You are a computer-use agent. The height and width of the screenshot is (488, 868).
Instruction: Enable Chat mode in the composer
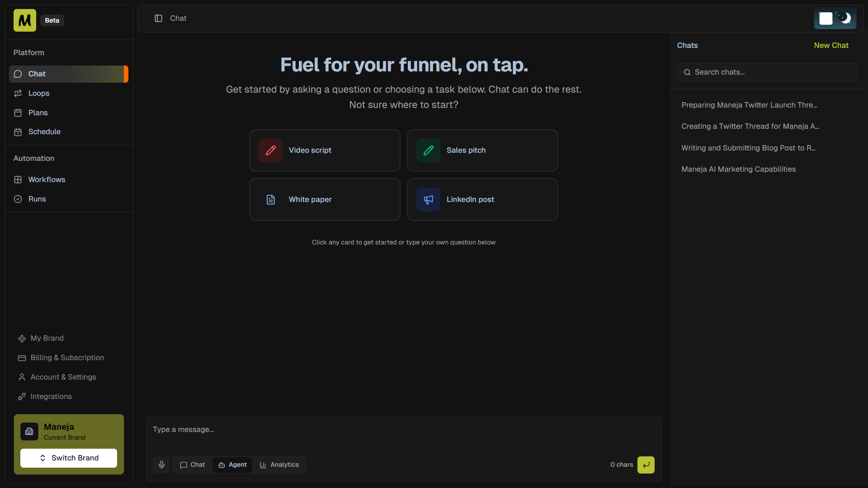(192, 465)
